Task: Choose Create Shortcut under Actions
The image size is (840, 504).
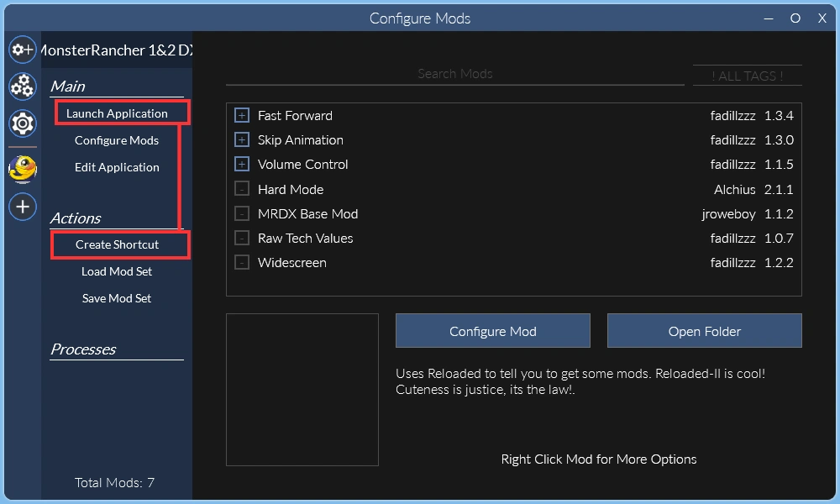Action: (x=118, y=244)
